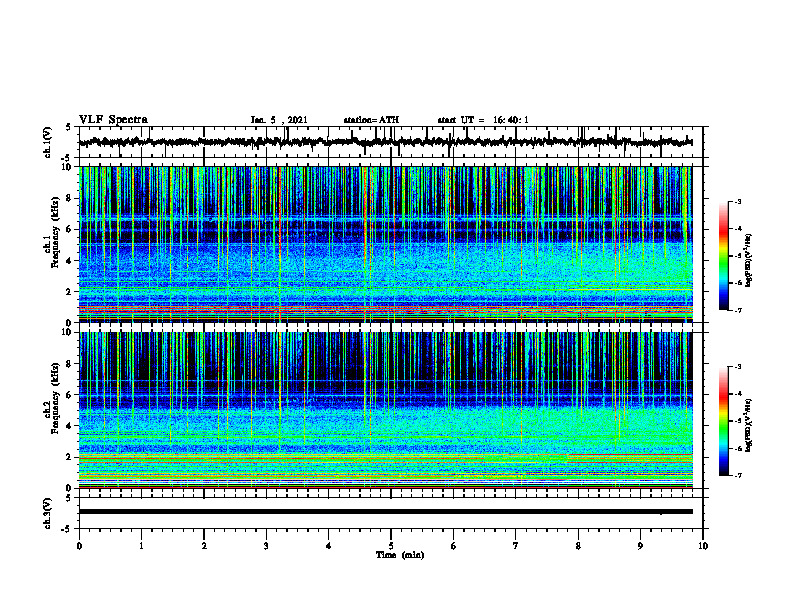Click the time axis tick label "3"

[266, 546]
